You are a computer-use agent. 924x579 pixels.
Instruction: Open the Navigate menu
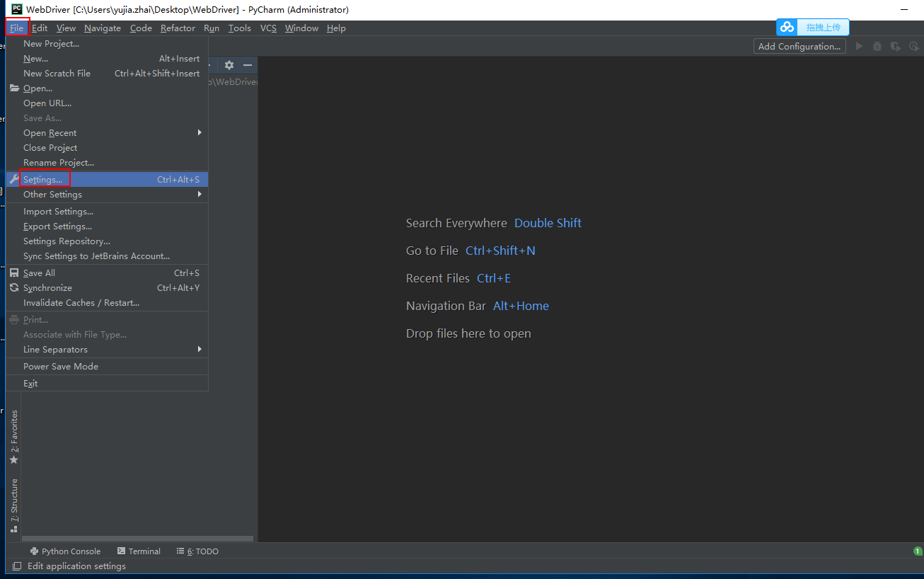point(103,28)
